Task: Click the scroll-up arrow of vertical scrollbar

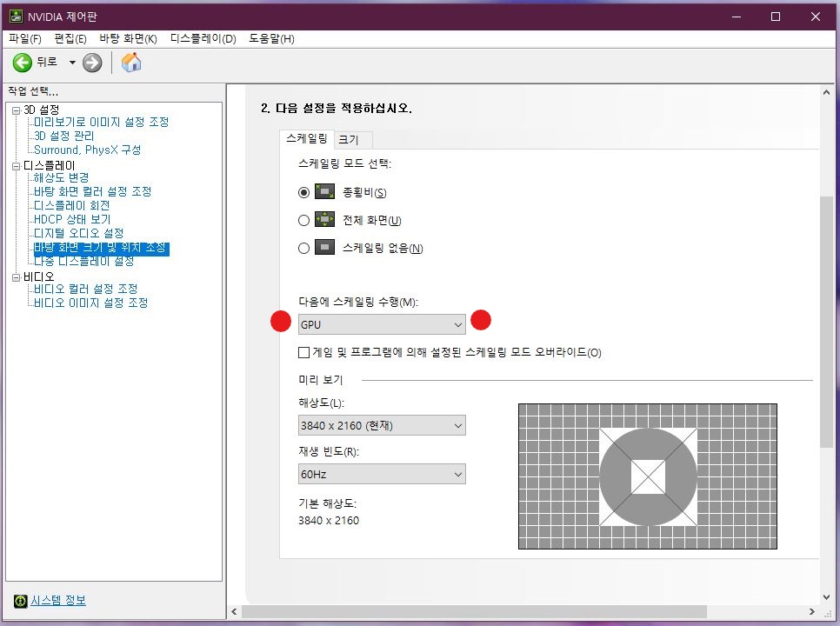Action: 826,92
